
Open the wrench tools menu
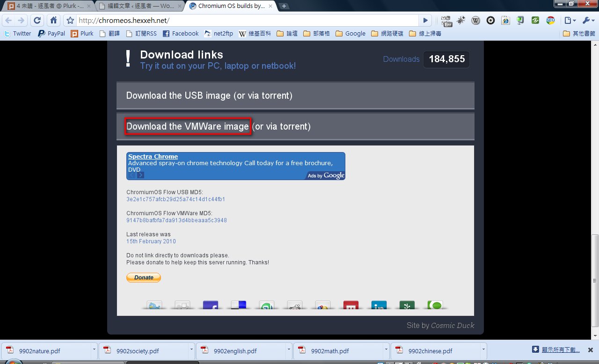[588, 21]
